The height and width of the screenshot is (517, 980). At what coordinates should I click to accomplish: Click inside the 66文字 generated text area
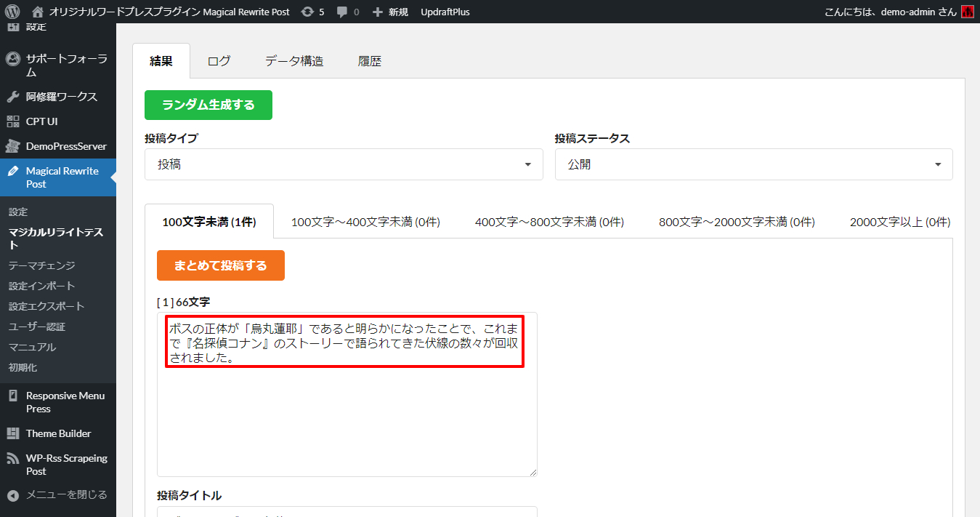point(347,422)
